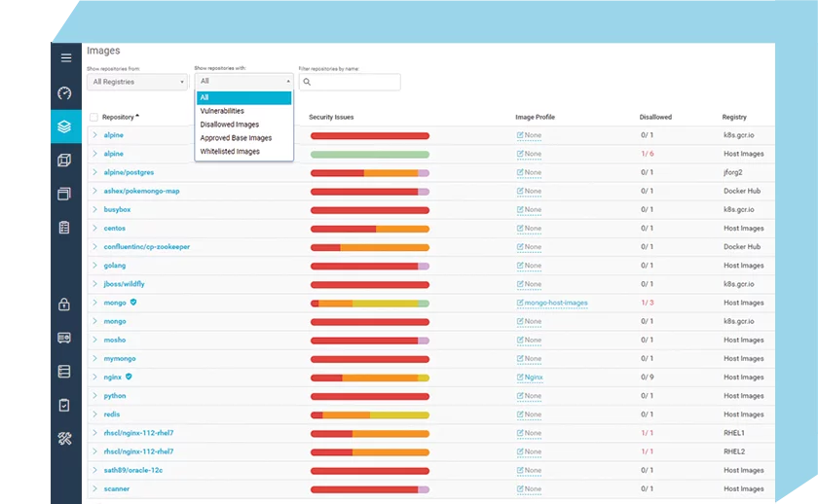Image resolution: width=818 pixels, height=504 pixels.
Task: Edit image profile icon for python row
Action: point(520,396)
